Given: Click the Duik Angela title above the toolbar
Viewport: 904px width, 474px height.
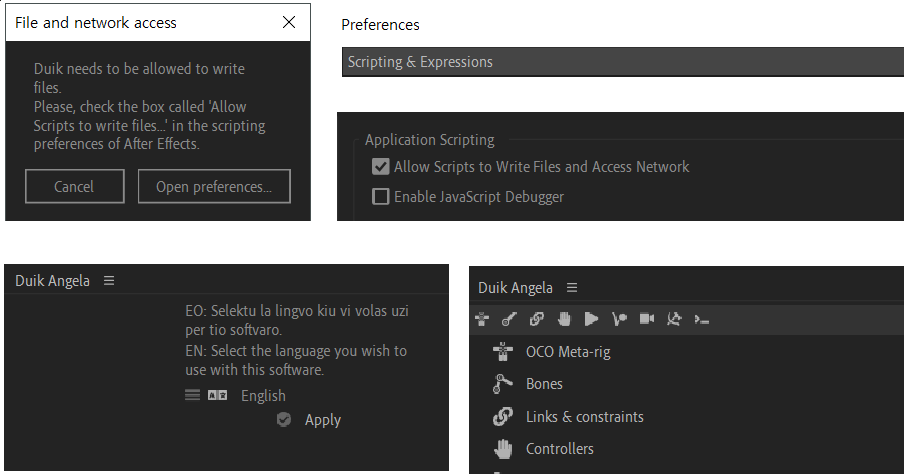Looking at the screenshot, I should point(515,288).
